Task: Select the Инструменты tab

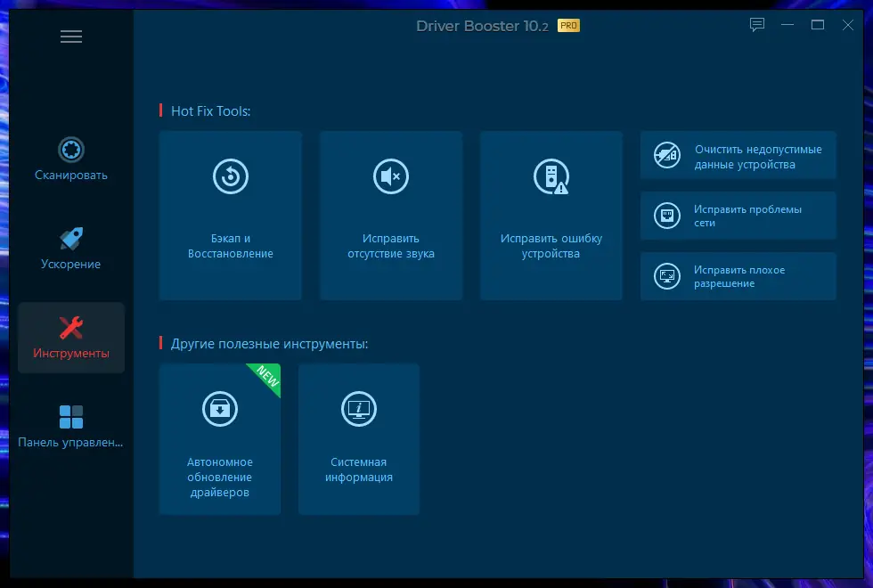Action: (71, 338)
